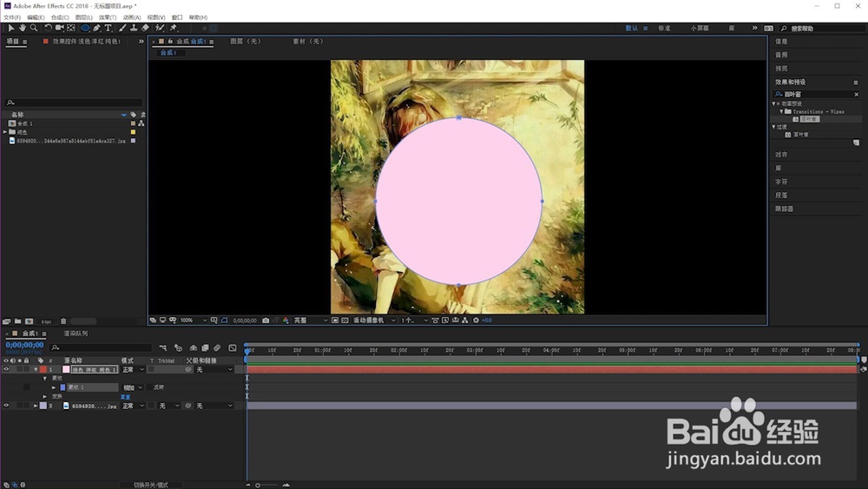Toggle hide shy layers switch in timeline
Screen dimensions: 868x489
click(x=194, y=347)
